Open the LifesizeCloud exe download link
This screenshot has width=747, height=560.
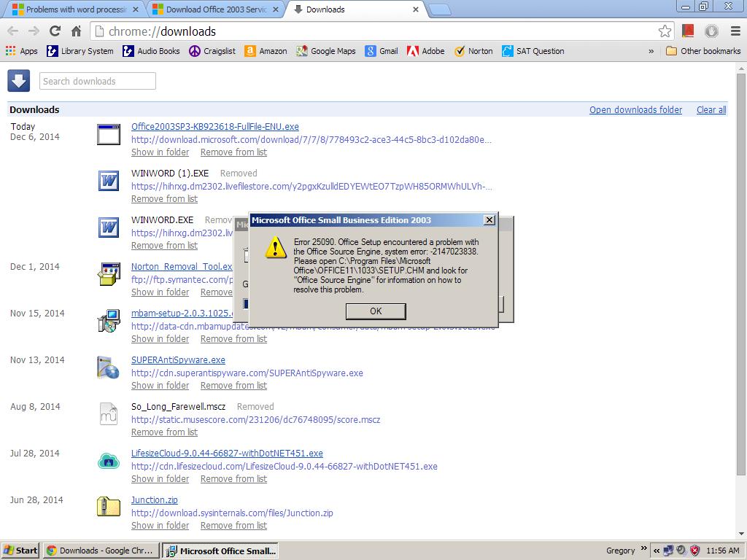[x=227, y=454]
